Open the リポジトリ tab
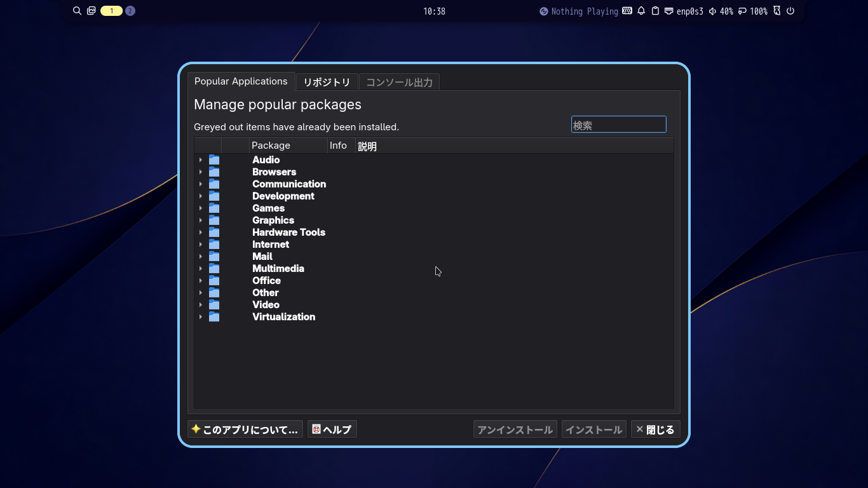The image size is (868, 488). [x=327, y=83]
